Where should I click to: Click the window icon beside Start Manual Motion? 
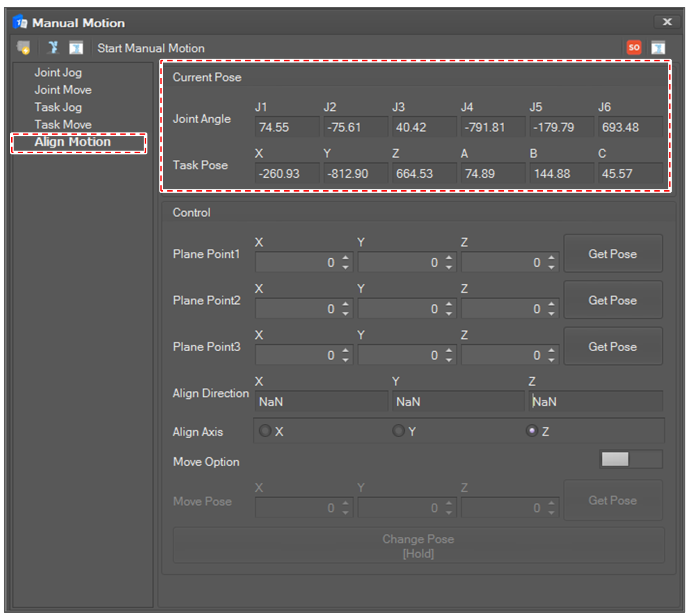(x=76, y=47)
